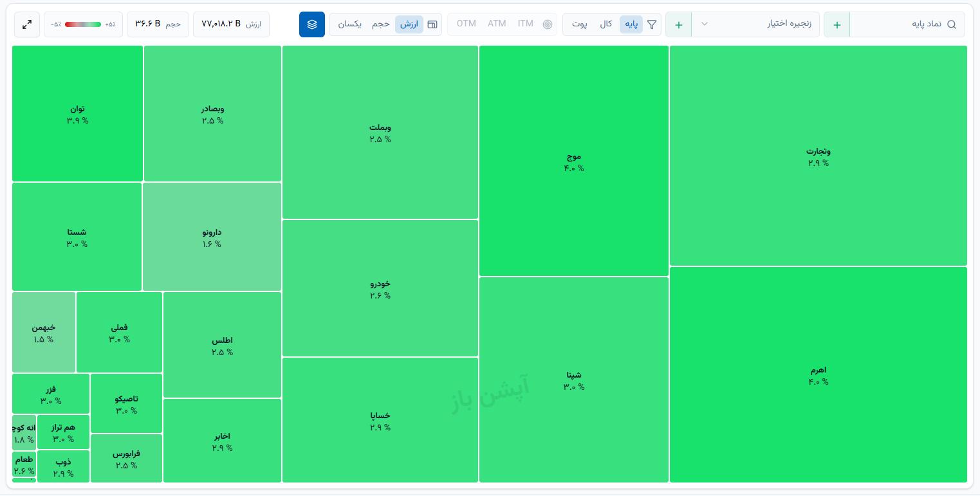Click the fullscreen expand arrows icon
The width and height of the screenshot is (980, 496).
pyautogui.click(x=27, y=24)
